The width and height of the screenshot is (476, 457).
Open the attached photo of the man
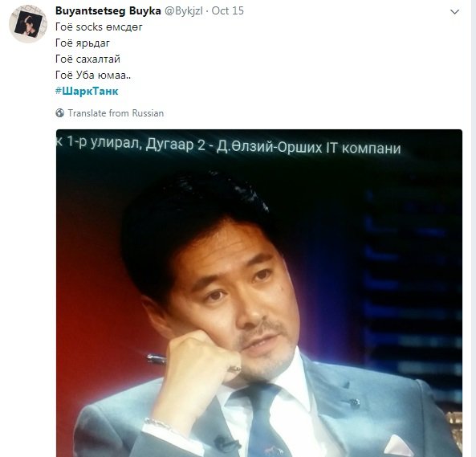(x=259, y=293)
